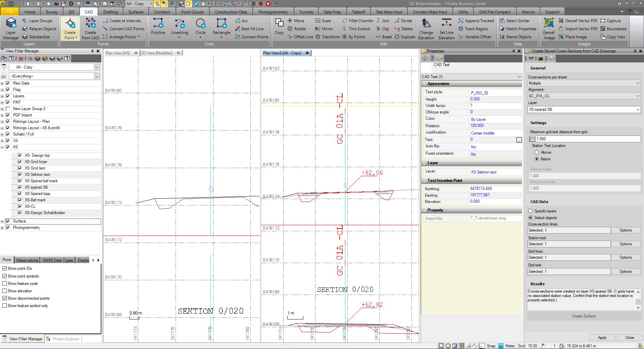Enable Show feature code checkbox
Screen dimensions: 644x349
click(x=5, y=284)
